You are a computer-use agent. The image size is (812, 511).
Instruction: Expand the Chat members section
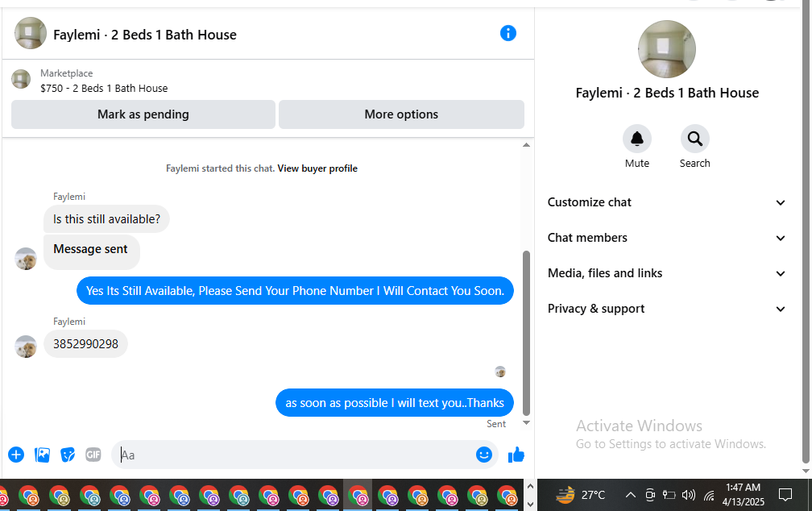(x=667, y=237)
